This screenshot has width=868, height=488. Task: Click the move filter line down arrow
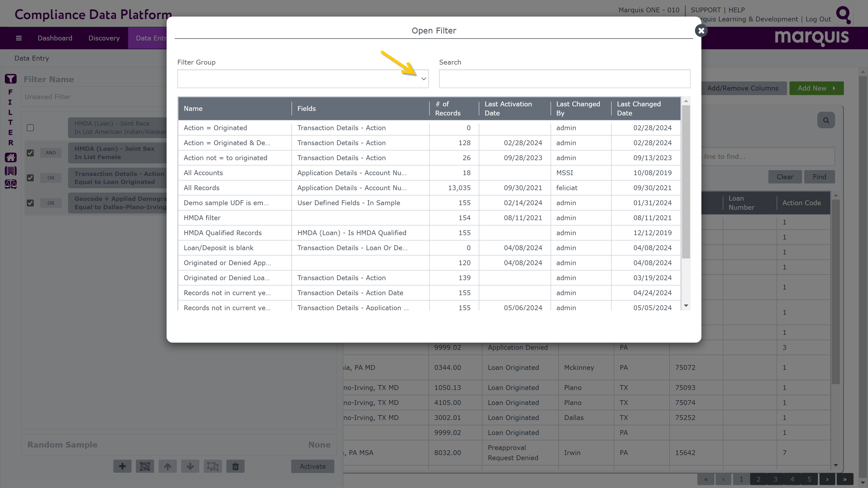[x=190, y=466]
